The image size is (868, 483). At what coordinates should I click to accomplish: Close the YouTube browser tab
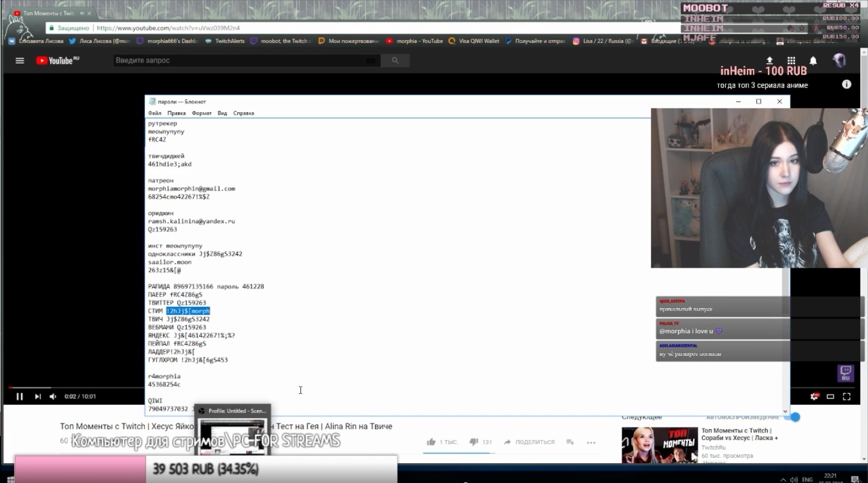point(89,13)
